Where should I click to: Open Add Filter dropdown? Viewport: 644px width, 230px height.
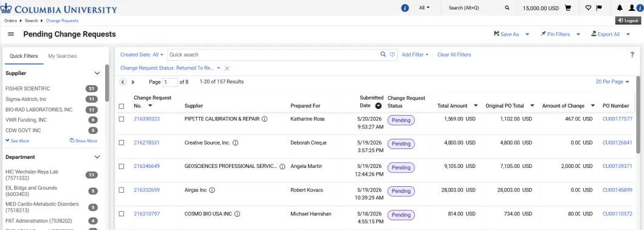coord(415,54)
